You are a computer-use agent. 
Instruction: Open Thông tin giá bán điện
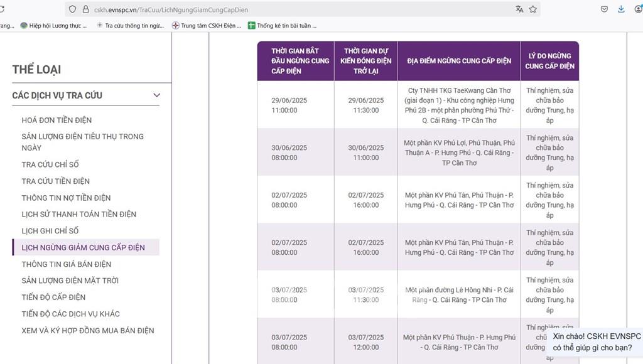66,264
